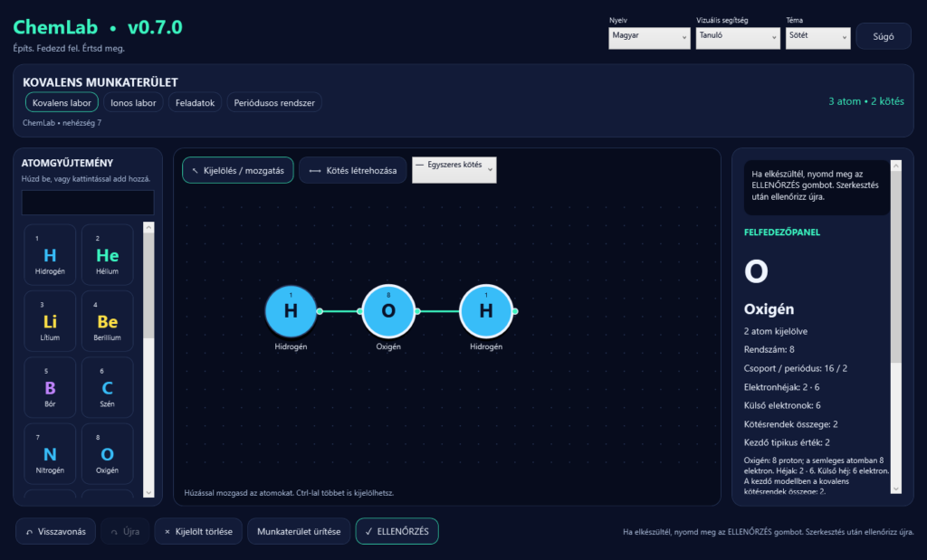Add Hydrogen (H) from the atom collection
927x560 pixels.
click(x=51, y=254)
